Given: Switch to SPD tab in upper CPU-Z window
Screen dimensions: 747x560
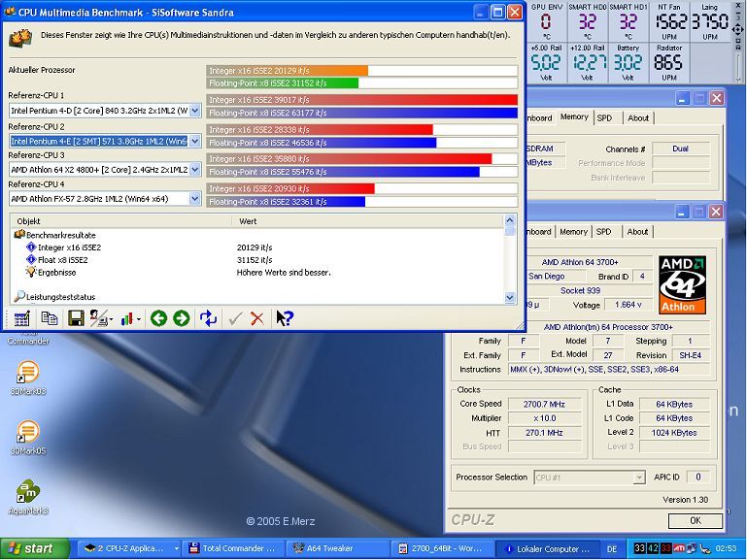Looking at the screenshot, I should click(604, 118).
